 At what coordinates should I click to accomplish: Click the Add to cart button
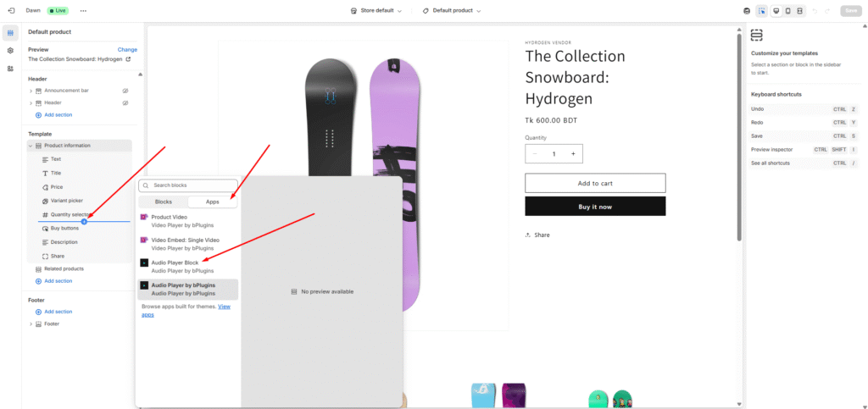[595, 183]
